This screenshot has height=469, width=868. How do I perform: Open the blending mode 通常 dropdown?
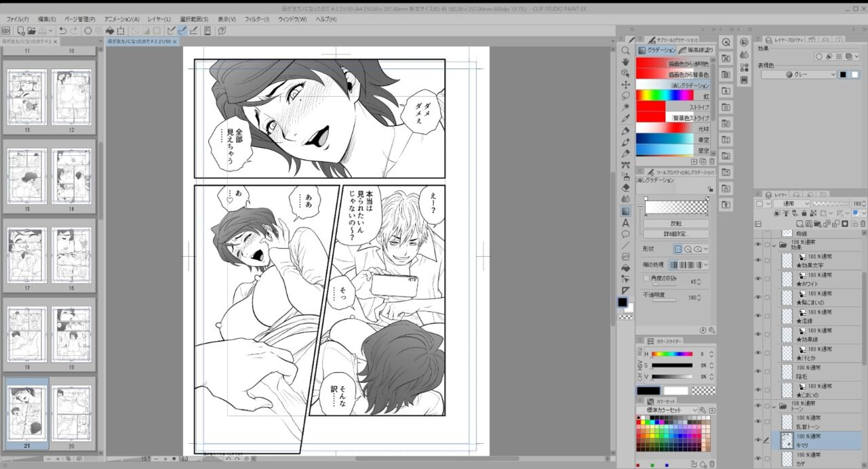(791, 203)
